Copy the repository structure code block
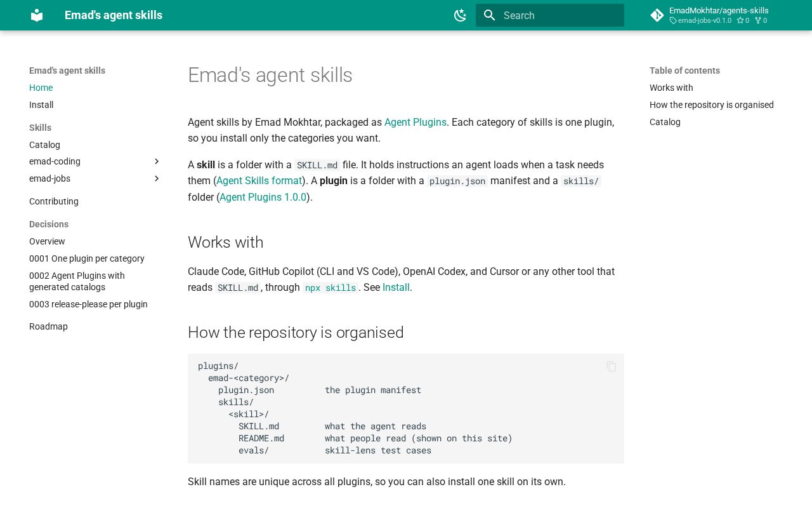The width and height of the screenshot is (812, 508). pyautogui.click(x=612, y=366)
